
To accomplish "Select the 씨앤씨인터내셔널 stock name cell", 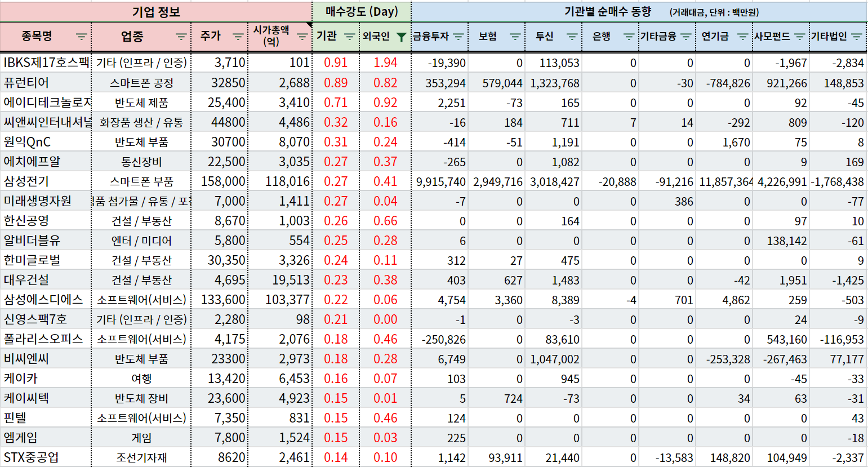I will click(x=46, y=122).
